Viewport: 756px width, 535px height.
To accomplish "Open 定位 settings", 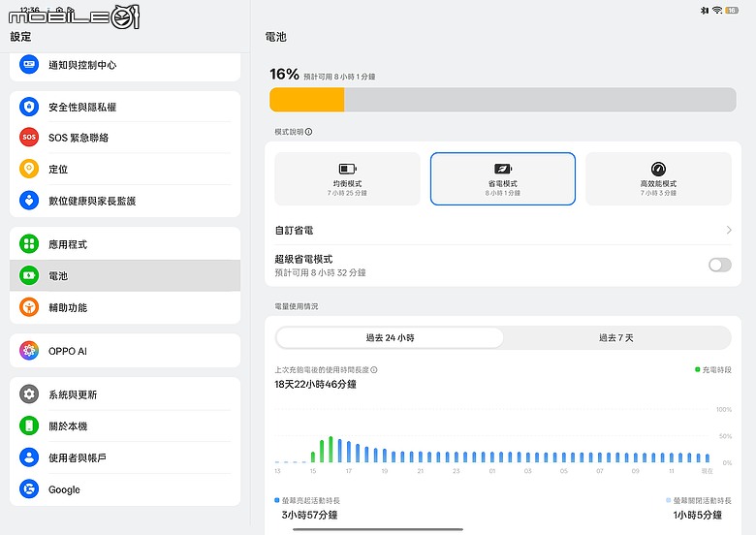I will click(x=125, y=170).
